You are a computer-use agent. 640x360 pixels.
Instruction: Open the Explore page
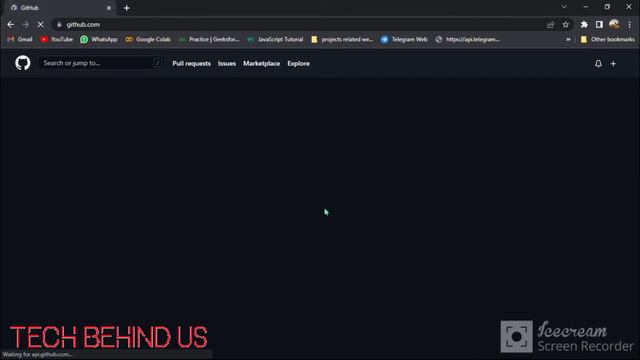pos(298,64)
